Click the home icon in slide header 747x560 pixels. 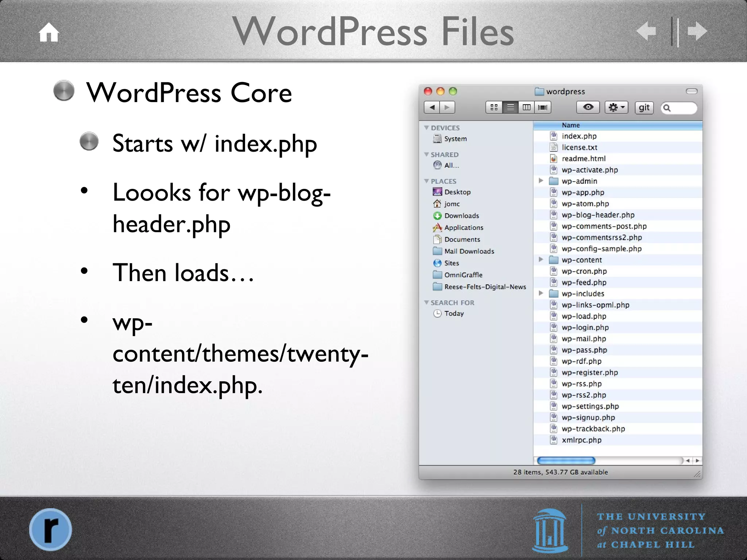click(49, 32)
